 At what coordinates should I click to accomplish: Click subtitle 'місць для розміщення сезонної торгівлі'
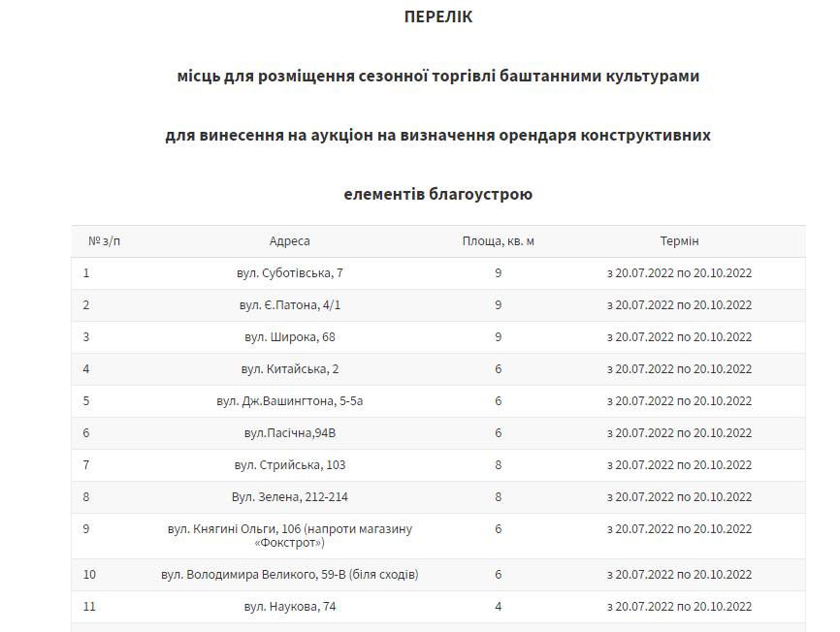(x=336, y=76)
